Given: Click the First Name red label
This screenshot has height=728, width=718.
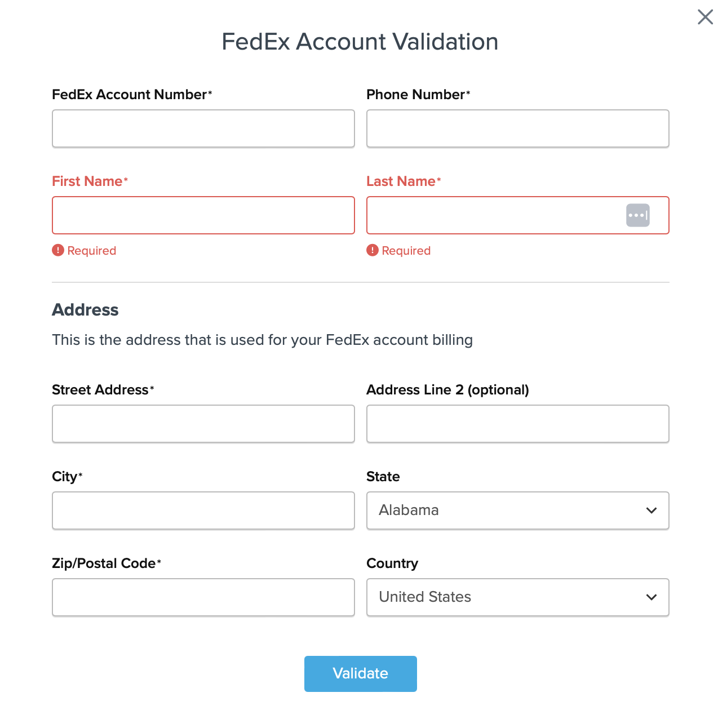Looking at the screenshot, I should (87, 181).
